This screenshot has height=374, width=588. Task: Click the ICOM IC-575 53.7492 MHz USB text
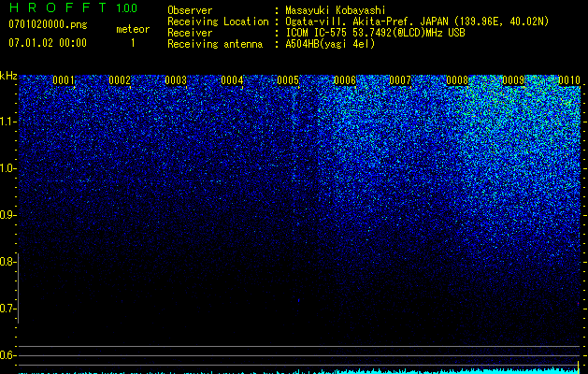[x=375, y=33]
